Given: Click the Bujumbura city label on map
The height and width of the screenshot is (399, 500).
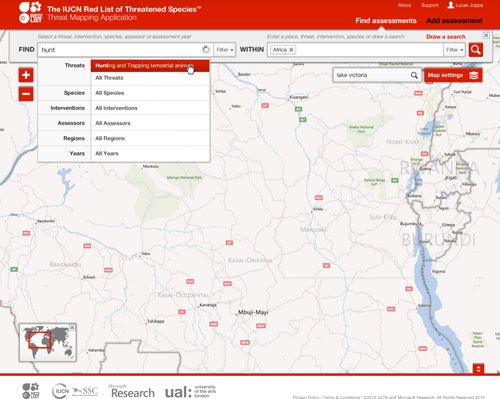Looking at the screenshot, I should [411, 224].
